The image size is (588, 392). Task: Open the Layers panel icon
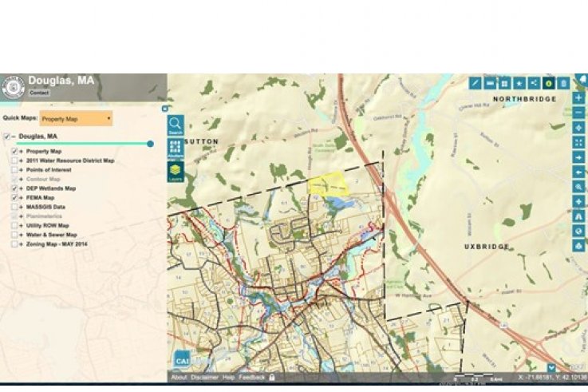176,171
